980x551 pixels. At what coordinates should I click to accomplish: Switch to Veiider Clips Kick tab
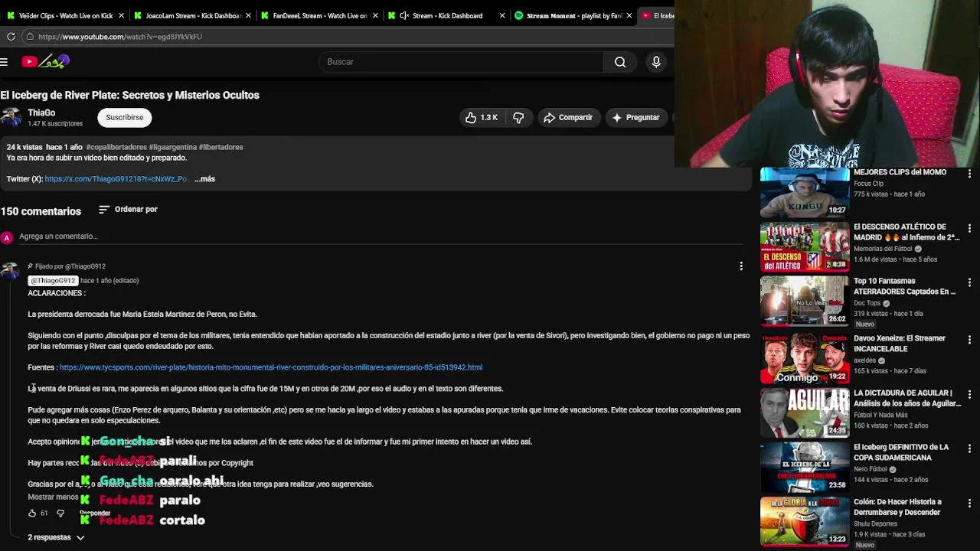click(x=64, y=15)
